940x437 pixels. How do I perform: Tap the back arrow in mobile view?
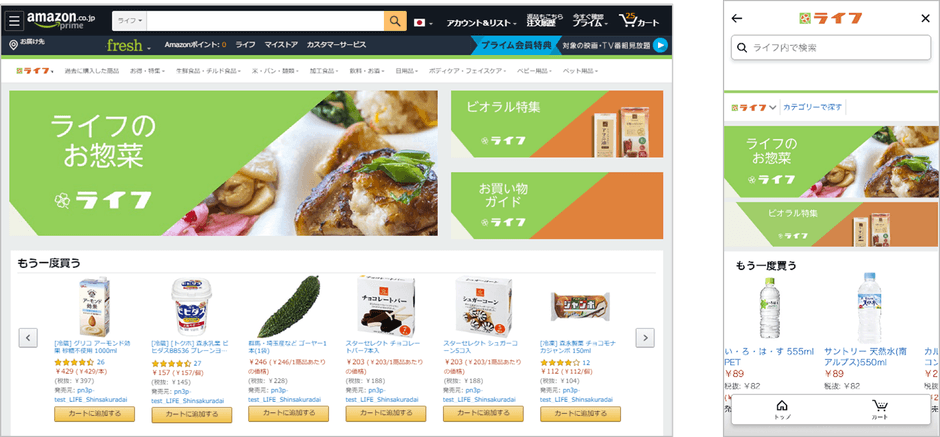(737, 19)
